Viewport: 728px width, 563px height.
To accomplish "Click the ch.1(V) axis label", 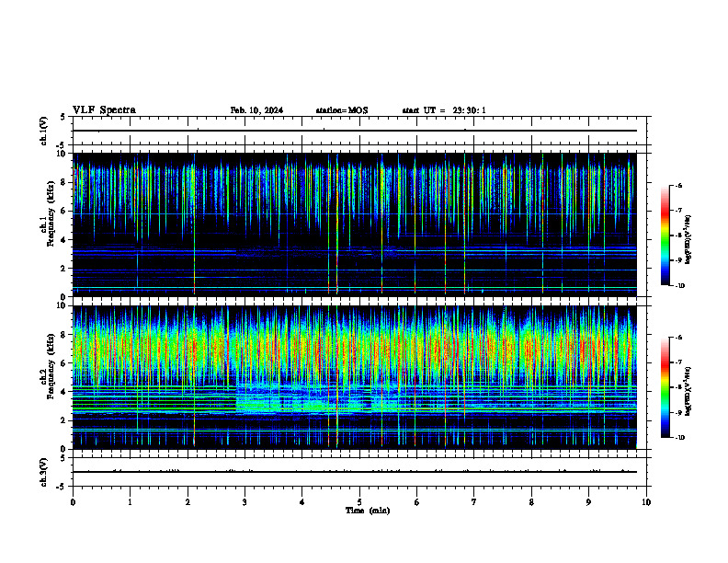I will coord(44,131).
